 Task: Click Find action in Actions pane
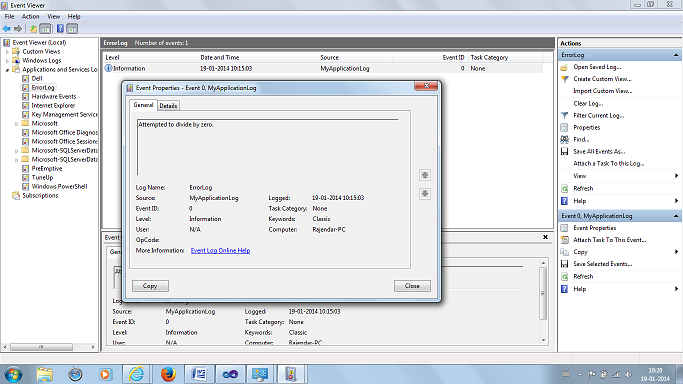coord(581,139)
